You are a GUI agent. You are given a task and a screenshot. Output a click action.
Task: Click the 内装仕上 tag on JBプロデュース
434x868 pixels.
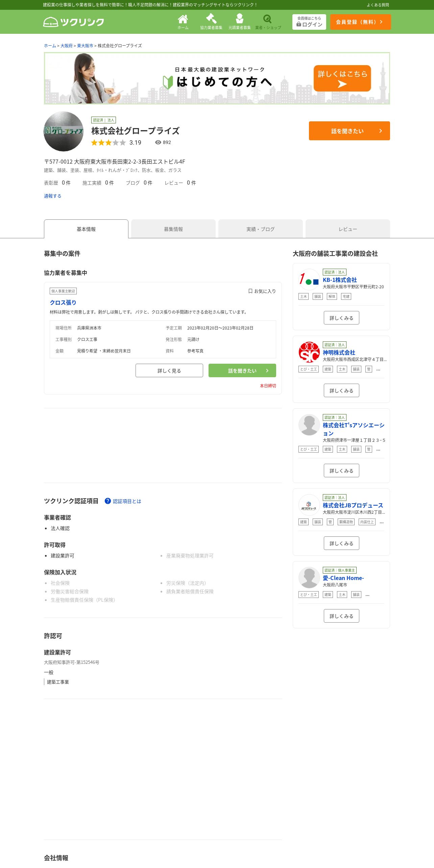367,522
